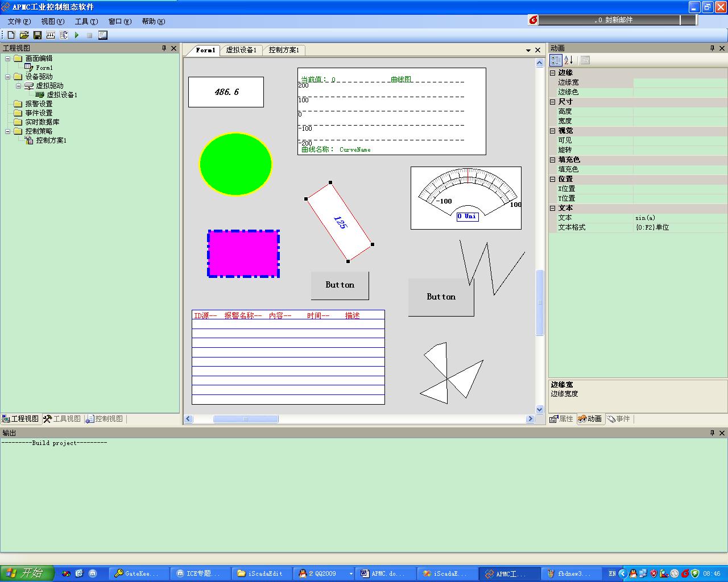The width and height of the screenshot is (728, 582).
Task: Click the canvas vertical scrollbar thumb
Action: click(x=540, y=302)
